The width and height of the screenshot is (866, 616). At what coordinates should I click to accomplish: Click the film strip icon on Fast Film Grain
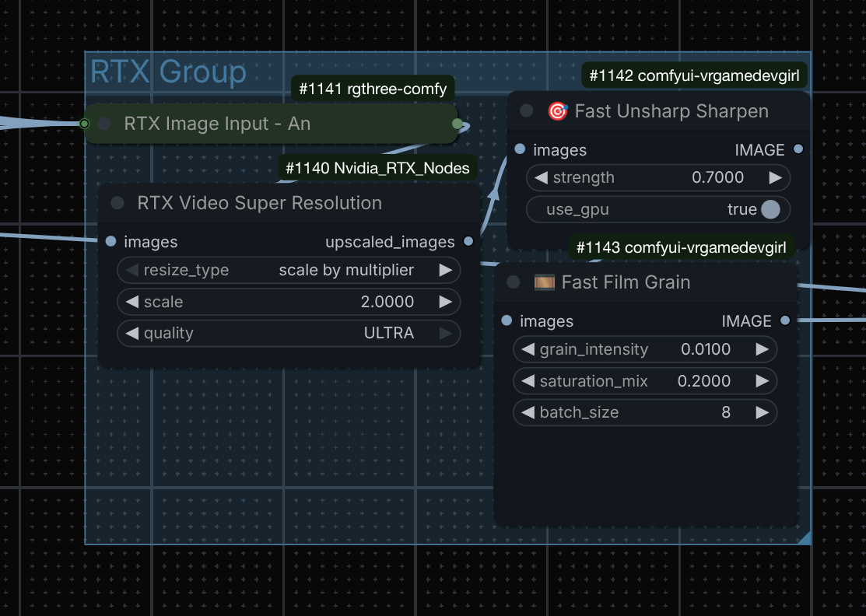tap(545, 282)
